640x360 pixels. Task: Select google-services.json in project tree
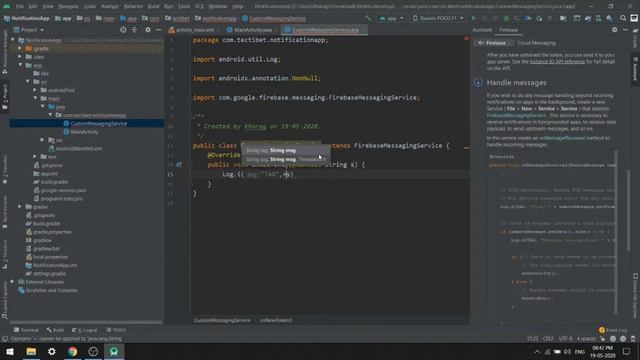64,190
